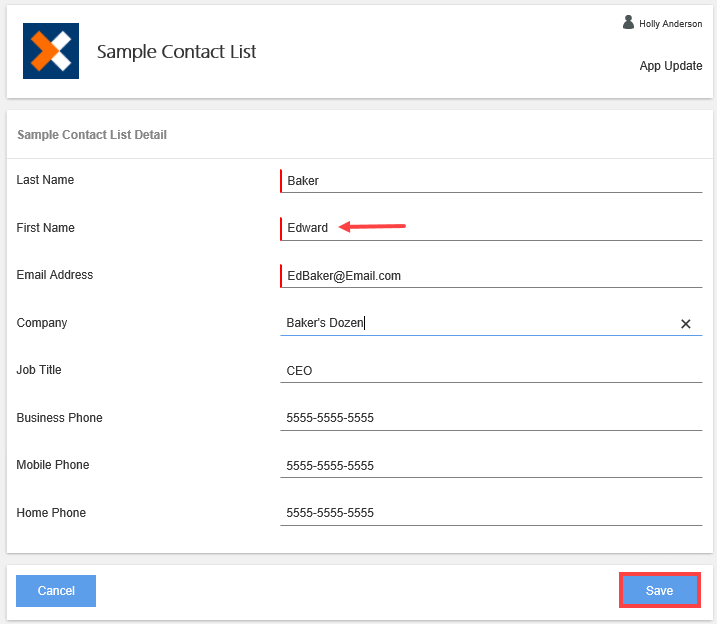Select the Mobile Phone field
The image size is (717, 624).
[x=490, y=466]
